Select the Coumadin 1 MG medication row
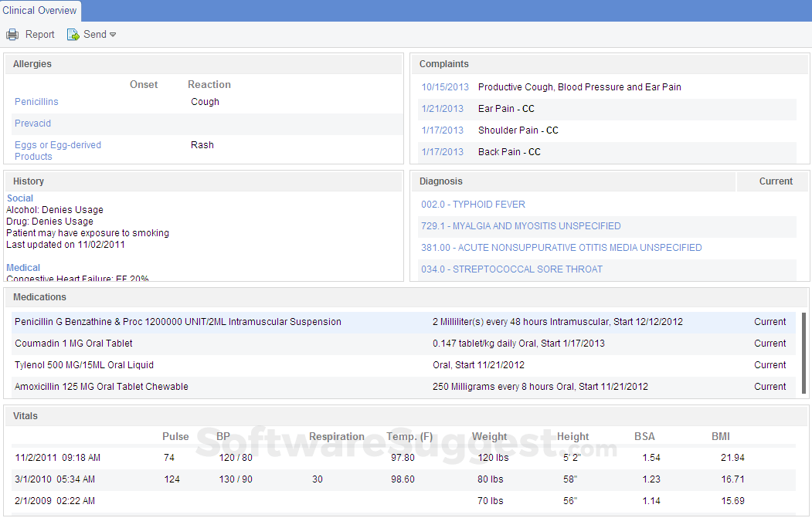This screenshot has height=518, width=812. 73,344
